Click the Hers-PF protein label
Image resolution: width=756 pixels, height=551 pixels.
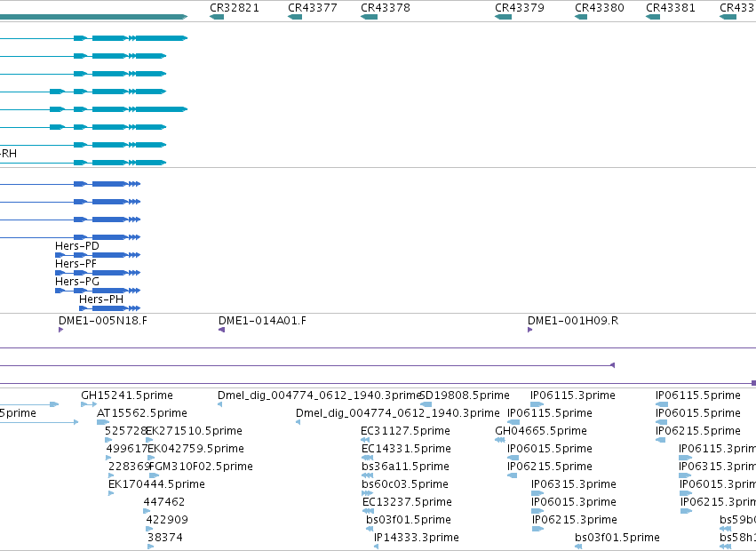pos(76,263)
